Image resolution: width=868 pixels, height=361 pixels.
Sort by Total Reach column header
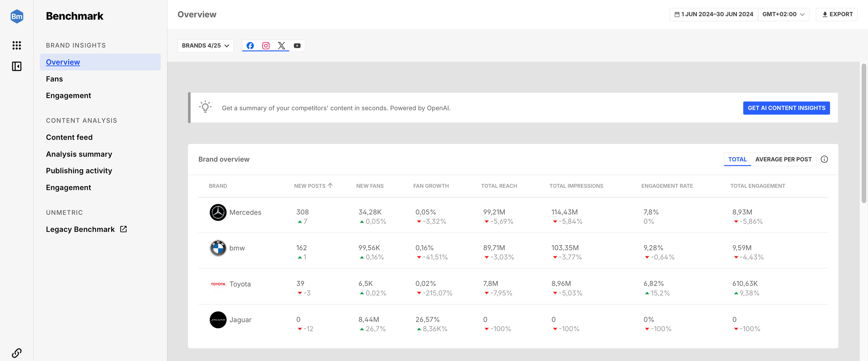(x=499, y=186)
